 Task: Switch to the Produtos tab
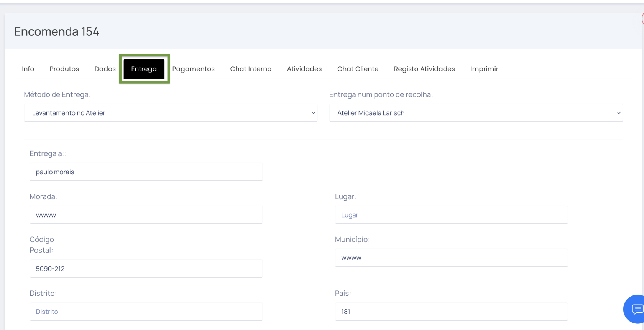(64, 69)
